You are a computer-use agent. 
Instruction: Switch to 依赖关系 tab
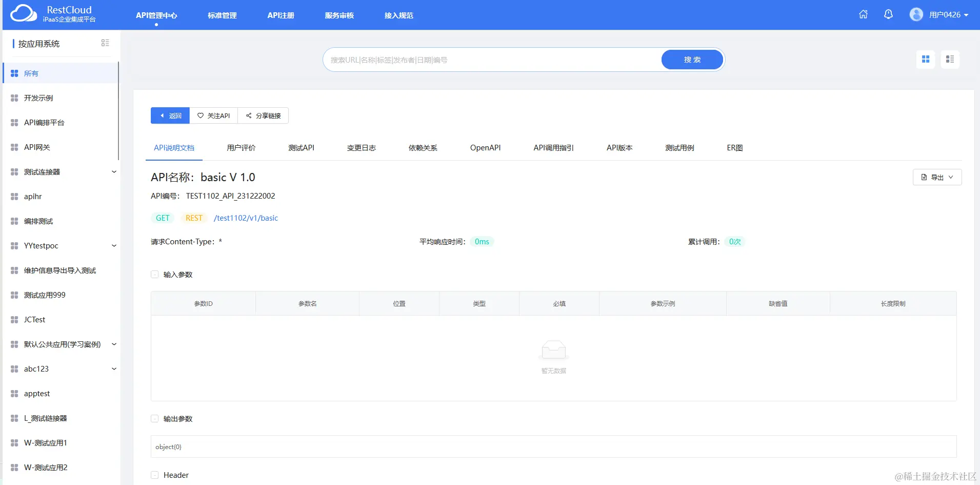(423, 148)
